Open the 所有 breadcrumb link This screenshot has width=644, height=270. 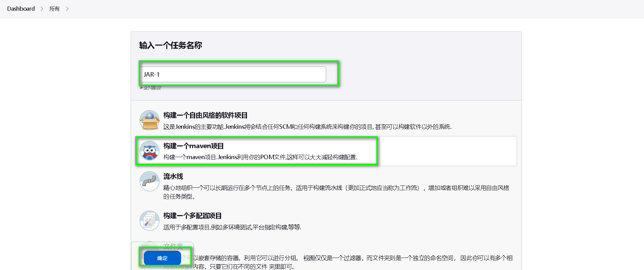click(55, 9)
